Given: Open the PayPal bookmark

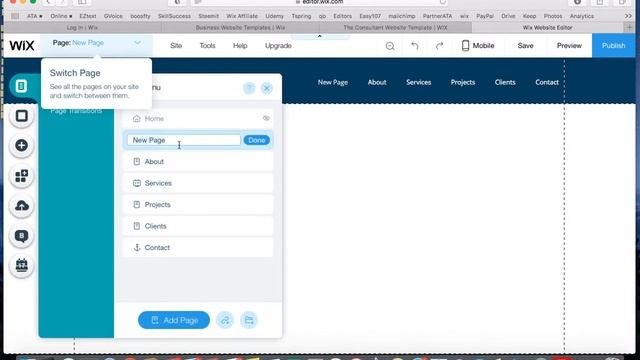Looking at the screenshot, I should pos(485,16).
